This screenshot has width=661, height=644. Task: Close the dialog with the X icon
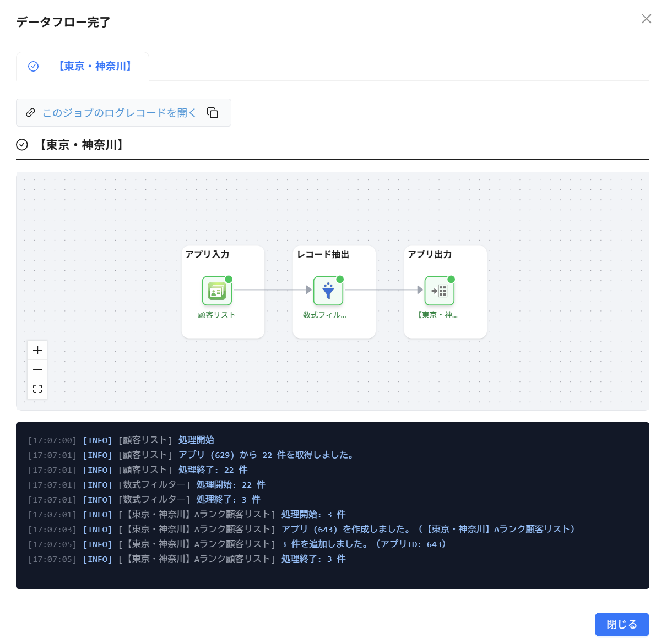[647, 19]
